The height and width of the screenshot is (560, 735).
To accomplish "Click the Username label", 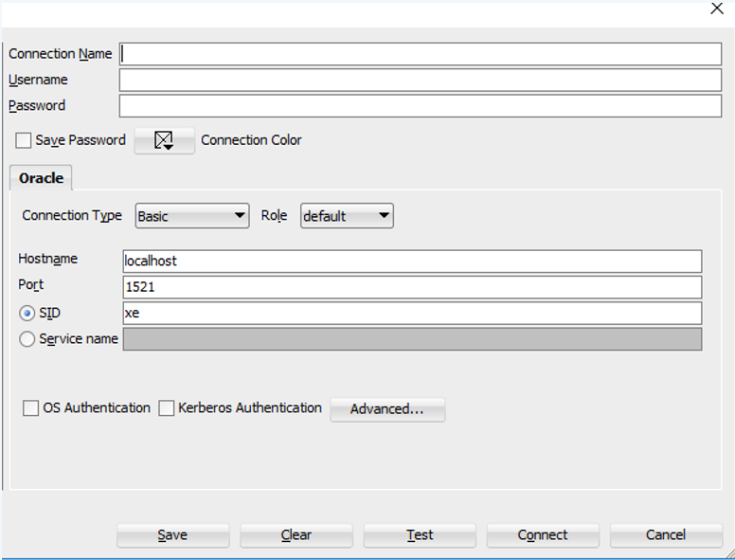I will (x=38, y=80).
